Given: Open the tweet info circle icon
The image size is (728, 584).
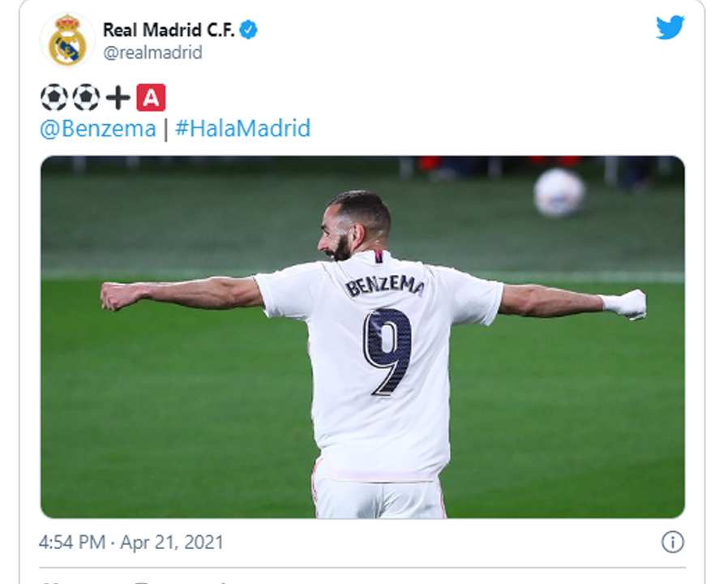Looking at the screenshot, I should coord(672,542).
